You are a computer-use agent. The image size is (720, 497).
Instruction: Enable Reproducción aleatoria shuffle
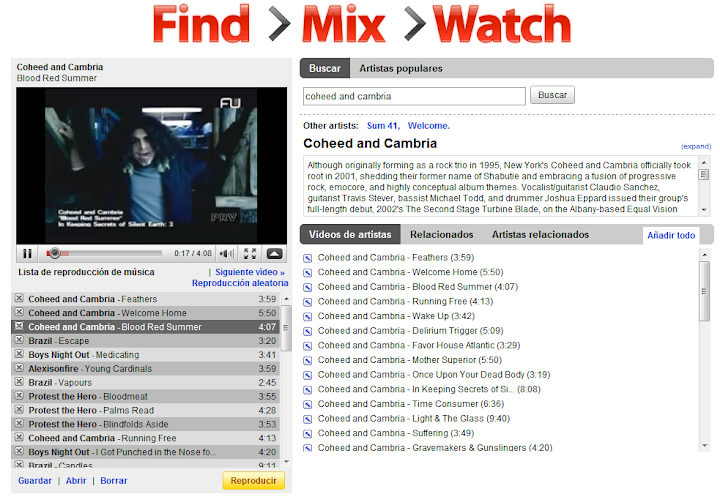(240, 283)
